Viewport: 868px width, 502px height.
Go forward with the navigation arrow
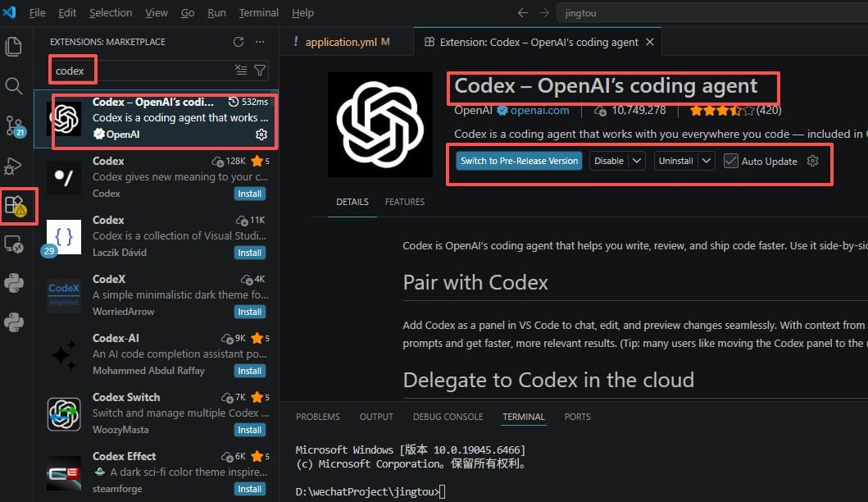(544, 13)
